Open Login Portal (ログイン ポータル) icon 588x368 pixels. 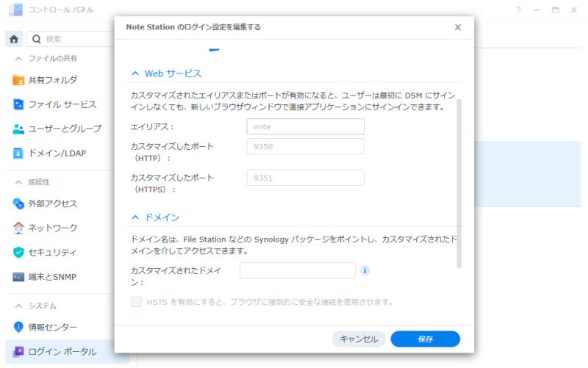point(18,352)
